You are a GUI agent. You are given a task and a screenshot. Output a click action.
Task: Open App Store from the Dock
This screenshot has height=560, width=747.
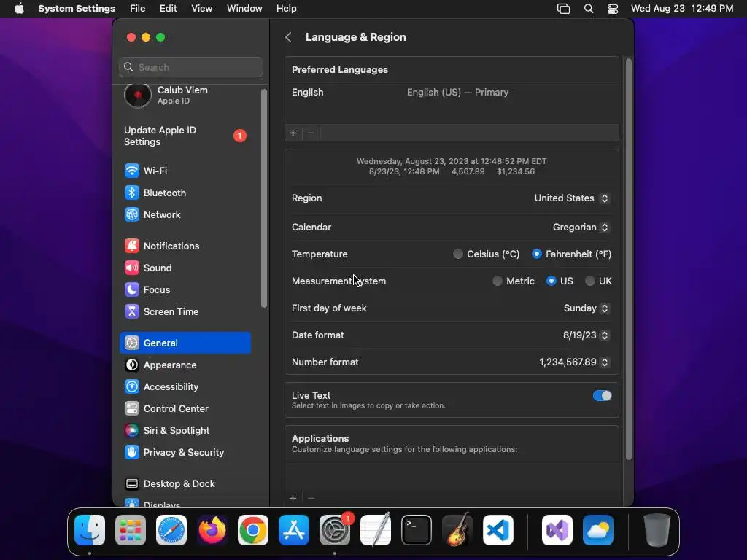coord(294,530)
